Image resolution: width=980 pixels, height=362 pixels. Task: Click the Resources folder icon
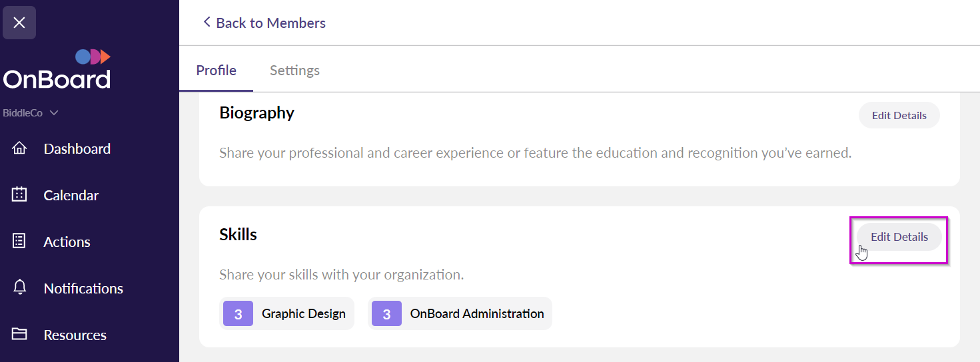19,334
